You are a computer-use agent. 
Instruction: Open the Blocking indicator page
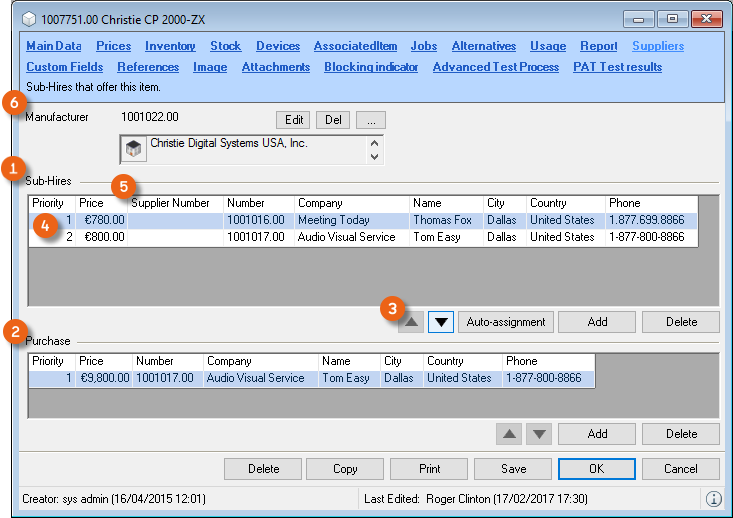tap(371, 67)
